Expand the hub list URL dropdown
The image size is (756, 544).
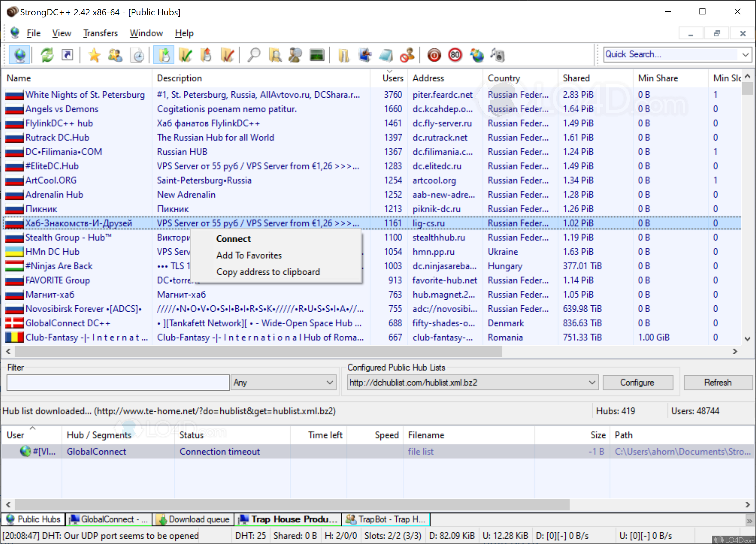tap(592, 382)
